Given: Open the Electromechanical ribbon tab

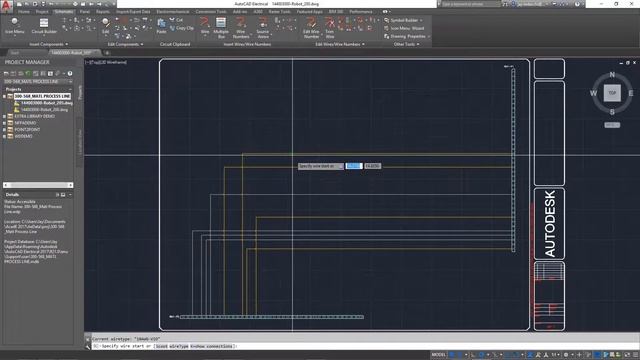Looking at the screenshot, I should pyautogui.click(x=173, y=11).
